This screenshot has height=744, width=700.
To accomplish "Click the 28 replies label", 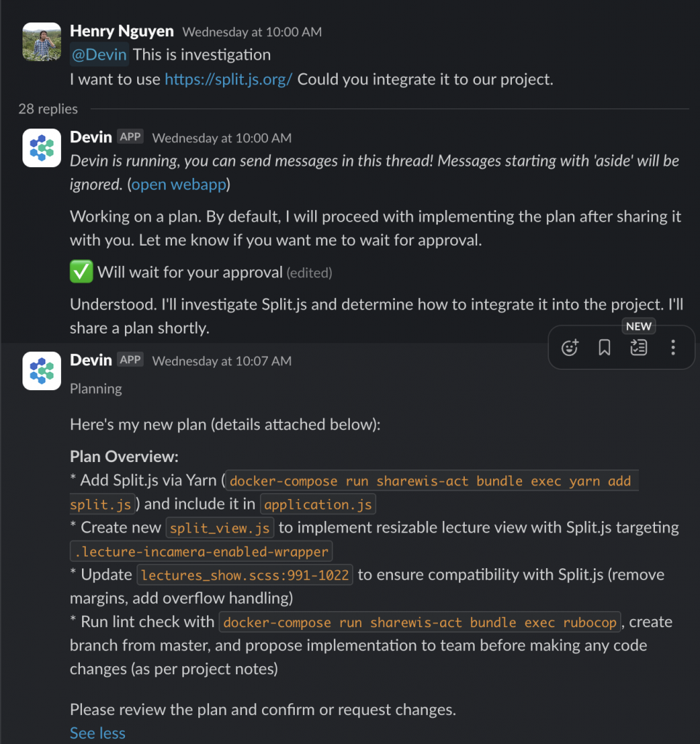I will tap(48, 109).
